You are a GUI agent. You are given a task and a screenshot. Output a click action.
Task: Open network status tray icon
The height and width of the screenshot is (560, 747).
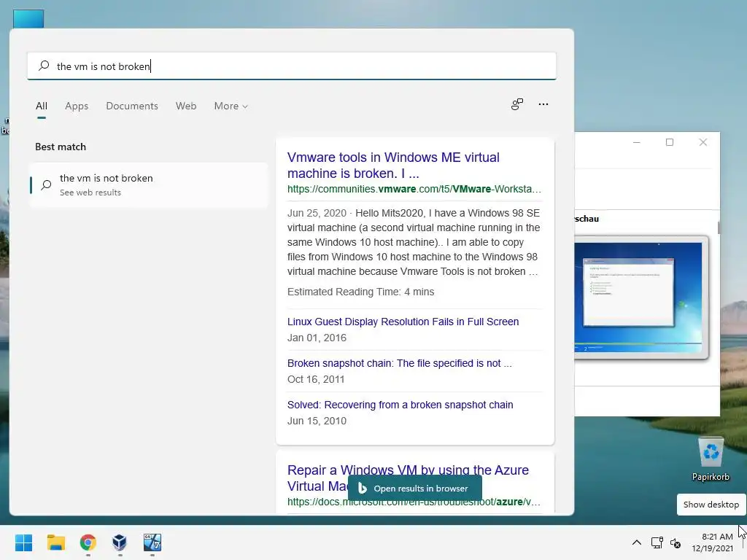(657, 542)
